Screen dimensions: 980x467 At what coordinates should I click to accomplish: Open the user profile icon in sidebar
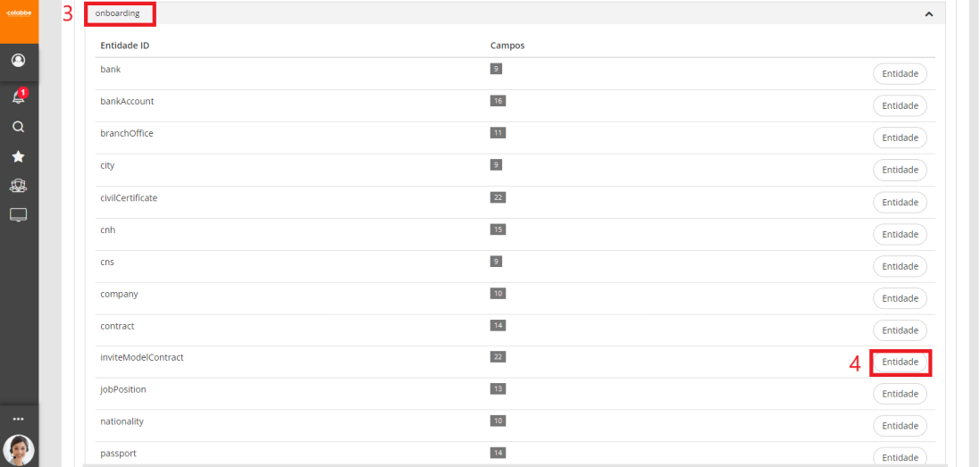(19, 61)
